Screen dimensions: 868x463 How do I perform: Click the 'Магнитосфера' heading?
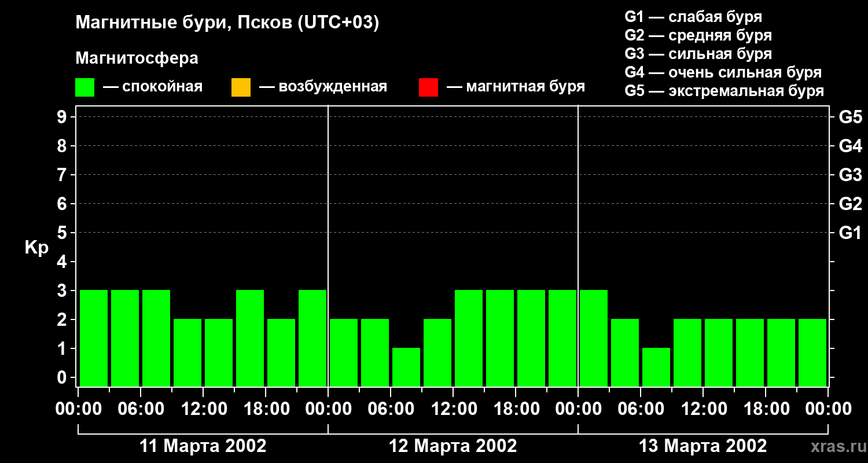coord(137,58)
